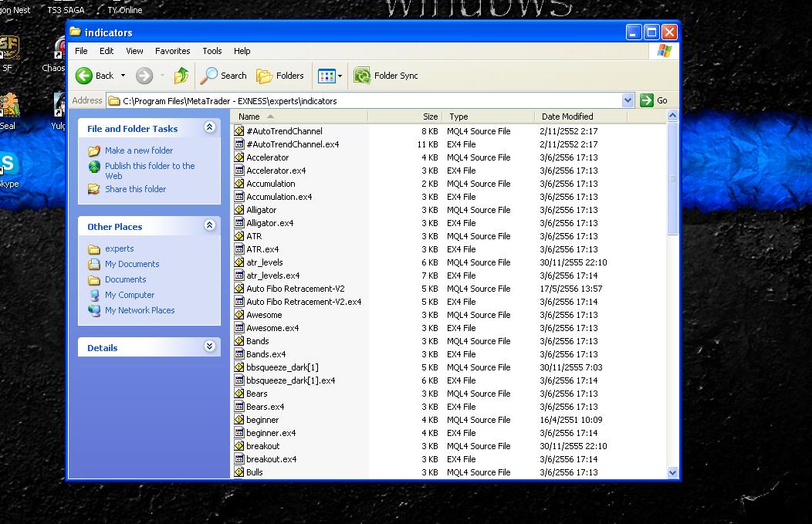
Task: Select the Bands source file icon
Action: coord(239,340)
